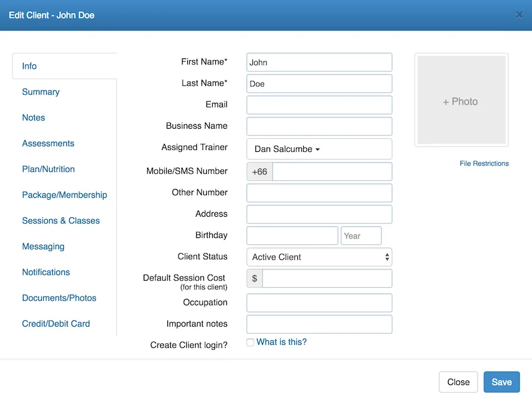Screen dimensions: 532x404
Task: Open the Package/Membership tab
Action: [64, 195]
